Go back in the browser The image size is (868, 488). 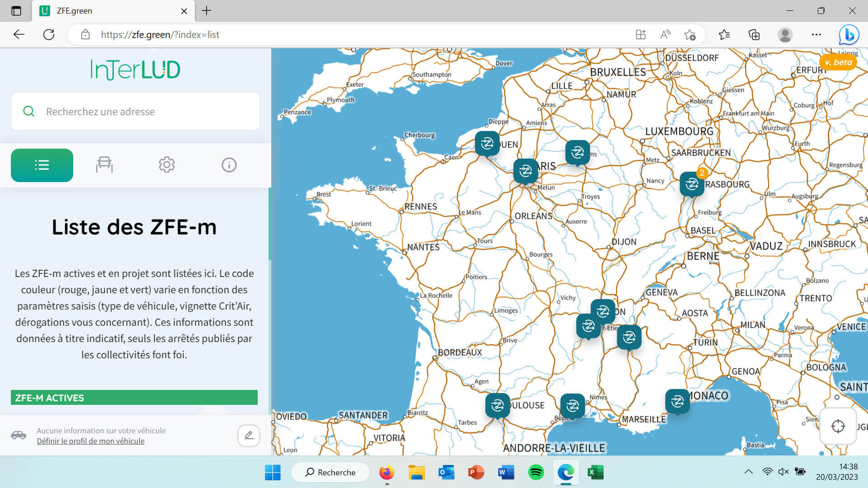tap(19, 34)
